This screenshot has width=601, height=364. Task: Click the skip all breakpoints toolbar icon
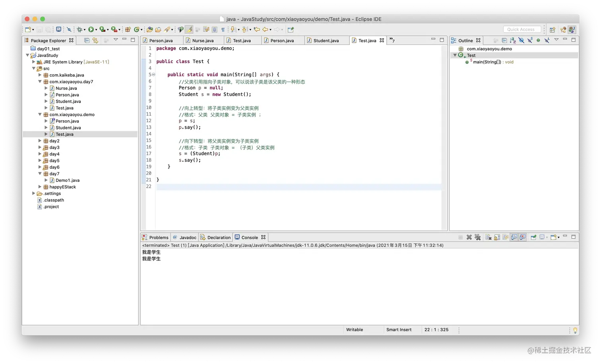(69, 29)
